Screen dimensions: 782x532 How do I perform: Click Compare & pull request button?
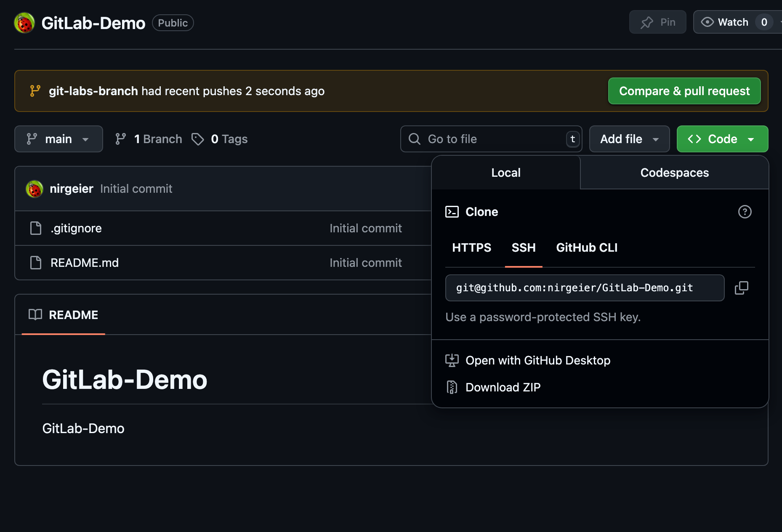[x=684, y=91]
